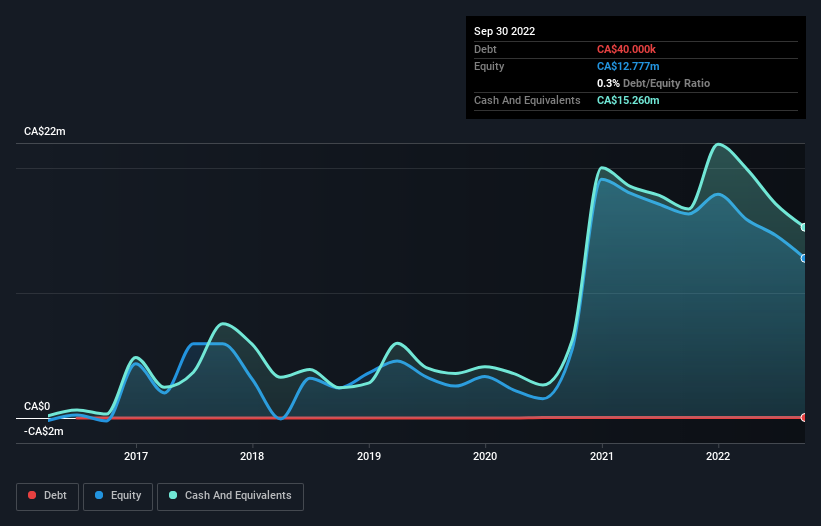
Task: Toggle the Equity series legend button
Action: click(x=118, y=496)
